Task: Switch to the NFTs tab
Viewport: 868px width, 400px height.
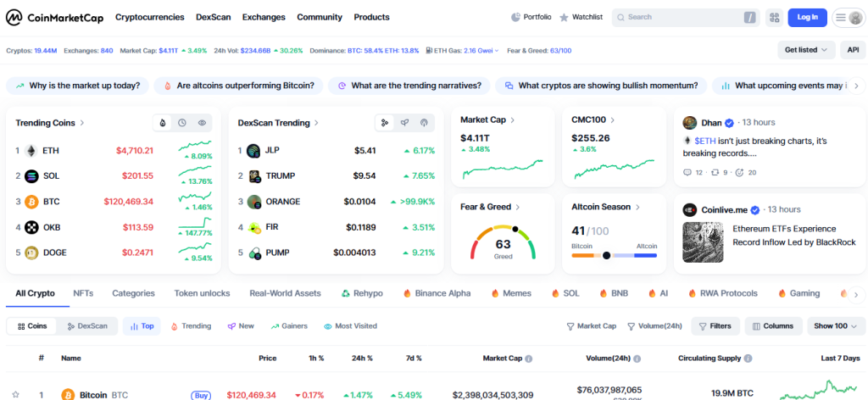Action: 83,293
